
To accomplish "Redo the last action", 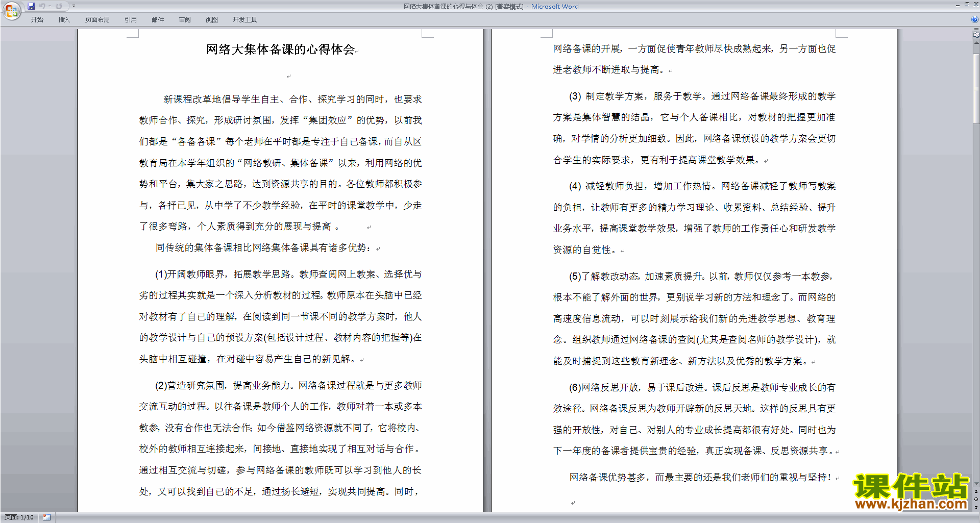I will click(x=59, y=6).
